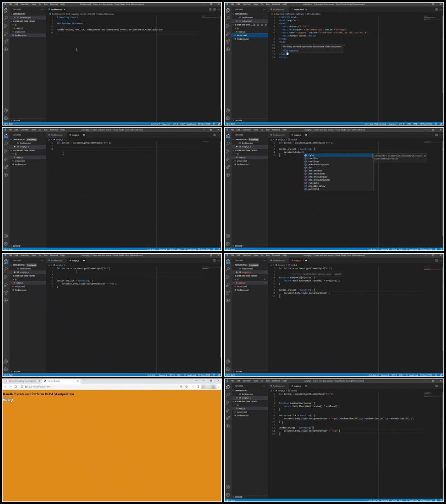Close the suggestion details pane in autocomplete window
This screenshot has height=504, width=446.
[425, 156]
